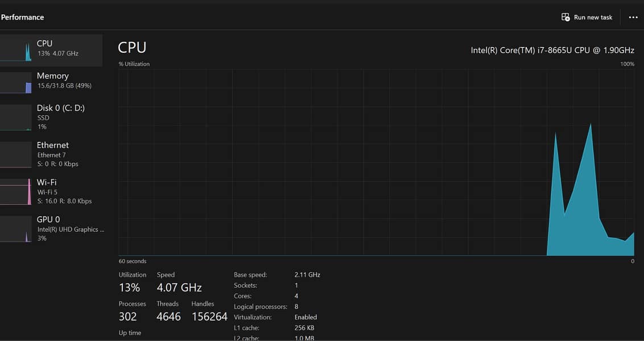Screen dimensions: 644x341
Task: Click the large CPU utilization graph
Action: point(376,162)
